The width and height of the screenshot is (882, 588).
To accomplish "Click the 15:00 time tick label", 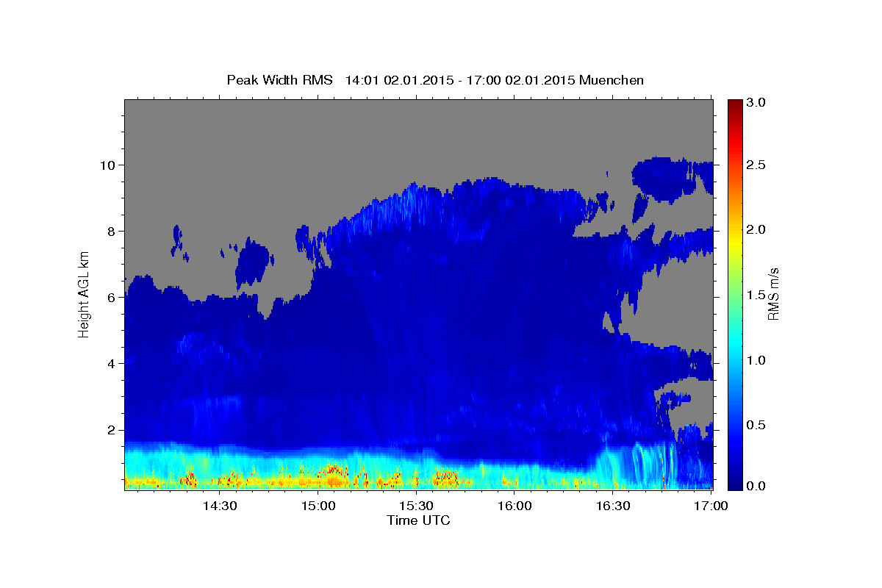I will pos(318,506).
